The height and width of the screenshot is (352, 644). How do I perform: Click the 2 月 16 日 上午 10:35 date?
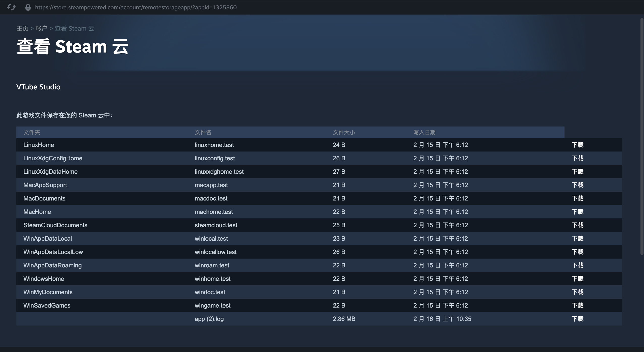click(442, 319)
